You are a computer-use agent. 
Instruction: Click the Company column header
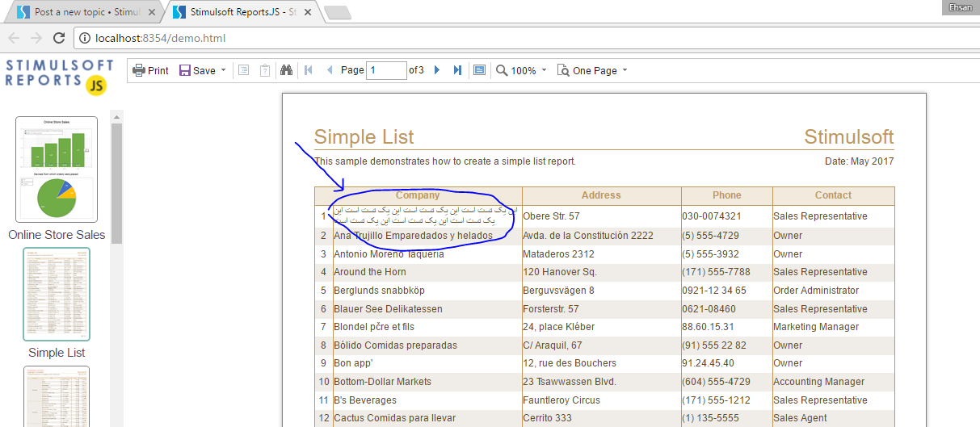coord(418,195)
